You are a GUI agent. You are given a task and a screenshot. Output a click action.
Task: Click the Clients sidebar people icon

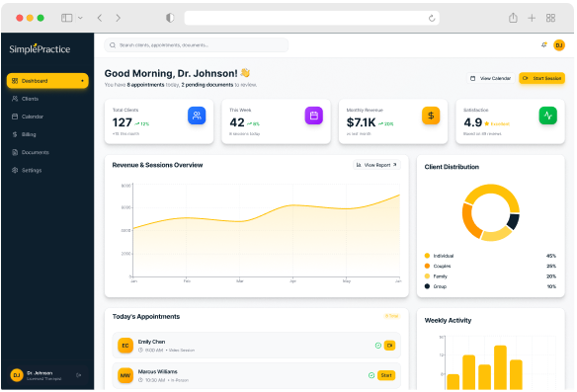tap(15, 99)
